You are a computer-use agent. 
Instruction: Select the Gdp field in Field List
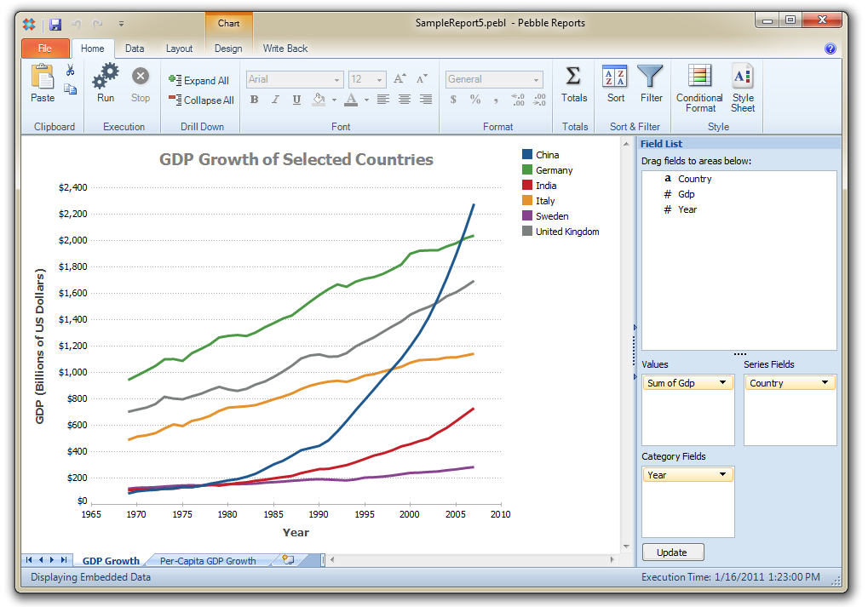(686, 194)
